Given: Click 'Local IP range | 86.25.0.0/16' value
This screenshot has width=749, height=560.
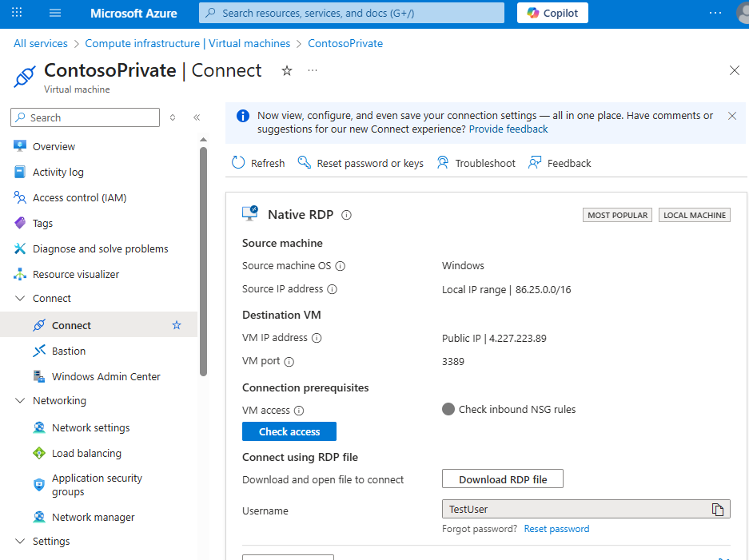Looking at the screenshot, I should tap(506, 290).
